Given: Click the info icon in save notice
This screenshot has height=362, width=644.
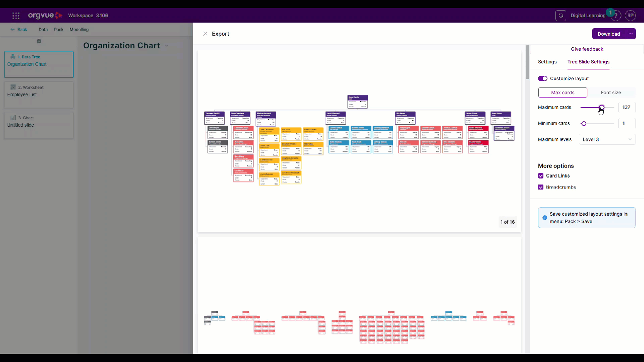Looking at the screenshot, I should pos(544,218).
